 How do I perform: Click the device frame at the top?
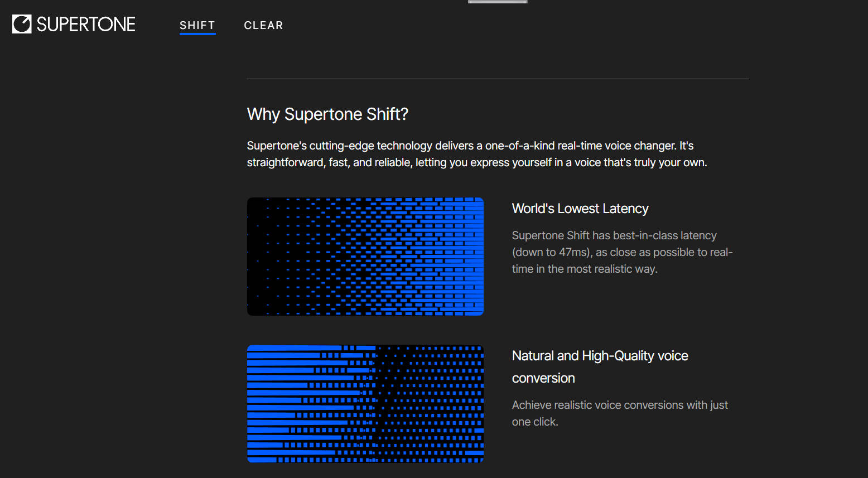(496, 2)
